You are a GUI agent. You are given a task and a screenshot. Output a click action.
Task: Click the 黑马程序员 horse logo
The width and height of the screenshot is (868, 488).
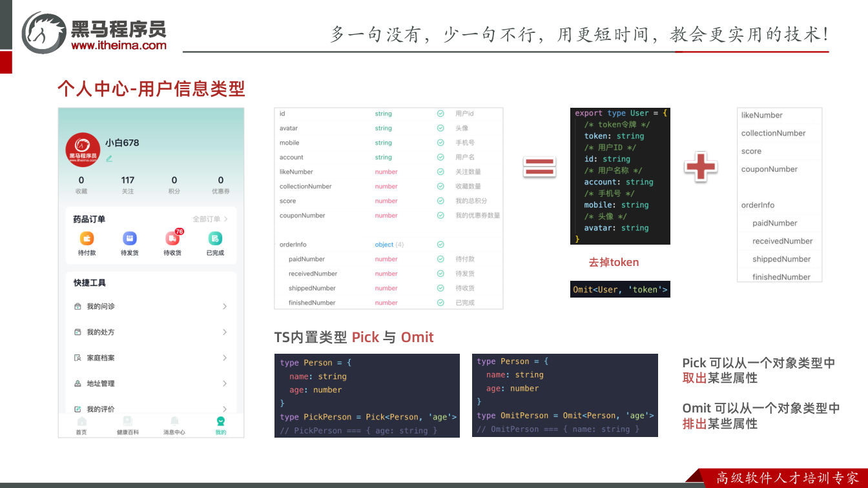pos(44,32)
